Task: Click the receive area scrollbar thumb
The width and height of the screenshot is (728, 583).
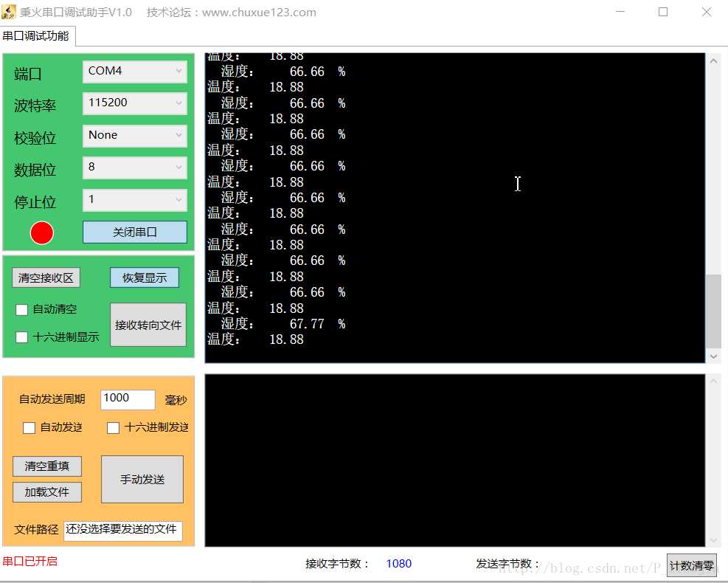Action: [x=713, y=311]
